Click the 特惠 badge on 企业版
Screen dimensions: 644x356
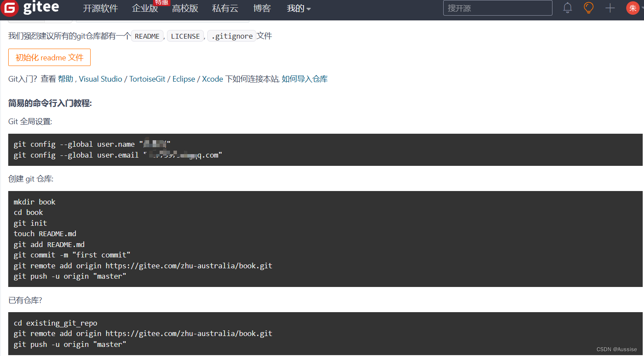[x=162, y=3]
